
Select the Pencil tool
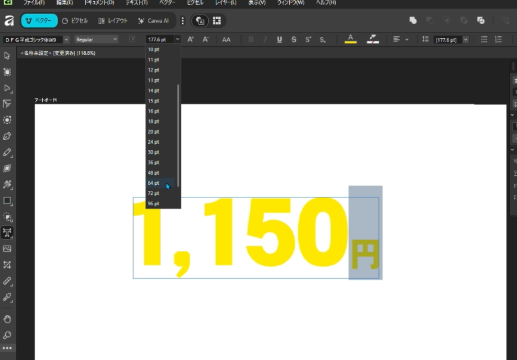(7, 152)
